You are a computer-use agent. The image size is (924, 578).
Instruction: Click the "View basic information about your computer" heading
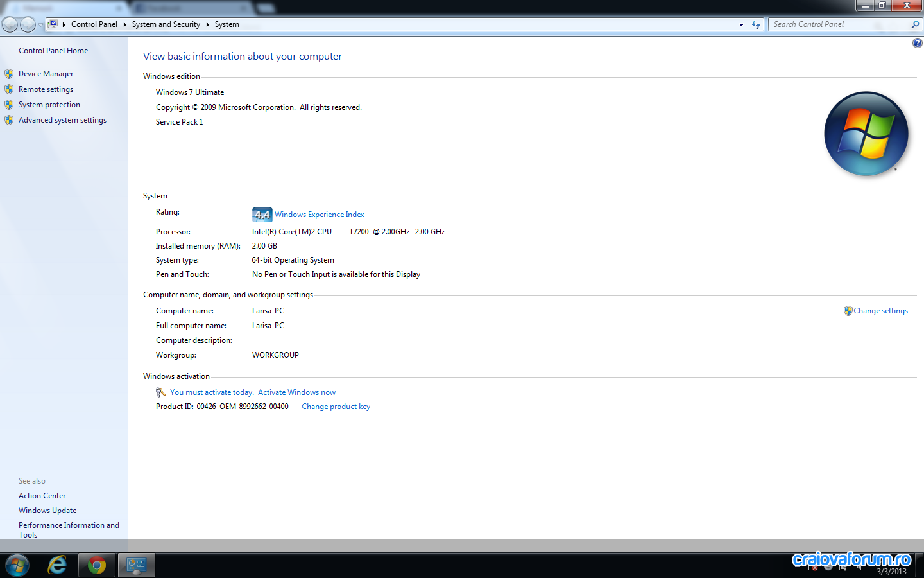[x=243, y=57]
